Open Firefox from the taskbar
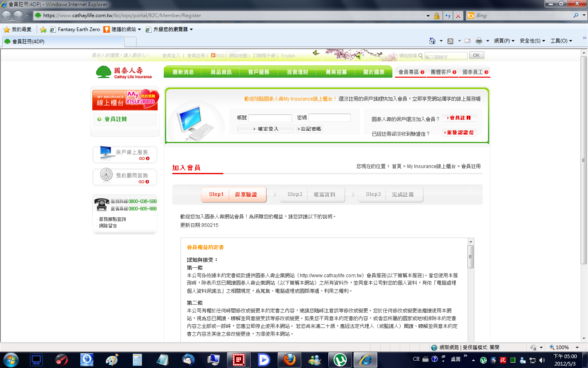Screen dimensions: 588x368 pyautogui.click(x=290, y=360)
